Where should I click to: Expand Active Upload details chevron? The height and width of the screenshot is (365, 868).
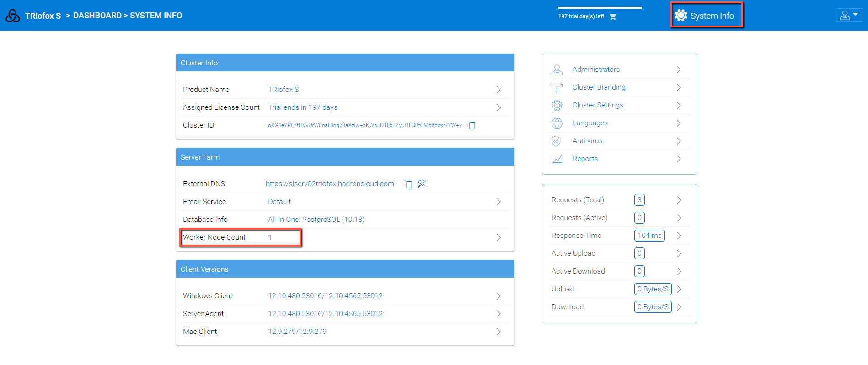(x=679, y=253)
